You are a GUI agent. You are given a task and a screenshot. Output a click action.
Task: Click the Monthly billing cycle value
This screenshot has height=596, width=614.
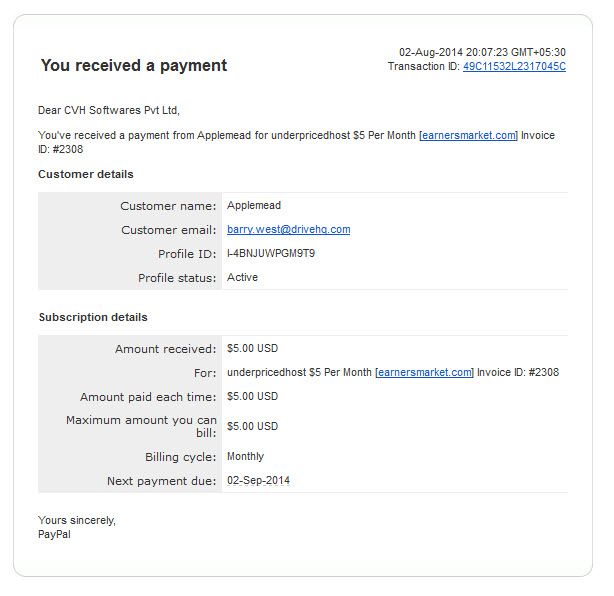[246, 457]
